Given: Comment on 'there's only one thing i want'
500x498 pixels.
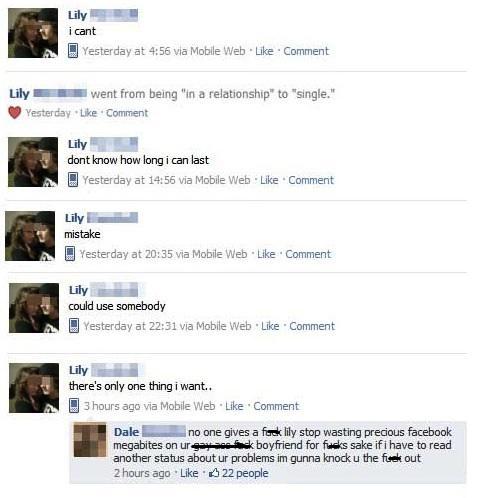Looking at the screenshot, I should pyautogui.click(x=276, y=406).
